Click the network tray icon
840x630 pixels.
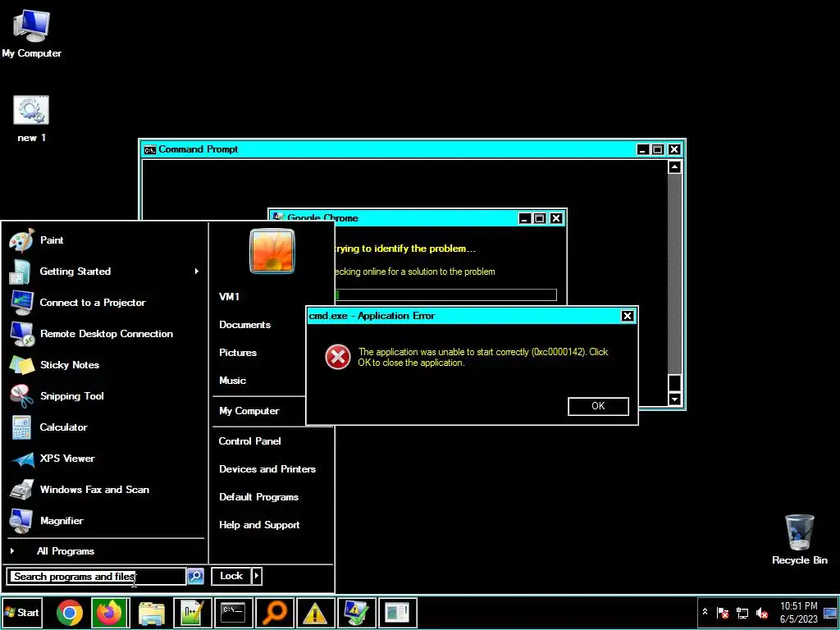[x=742, y=612]
